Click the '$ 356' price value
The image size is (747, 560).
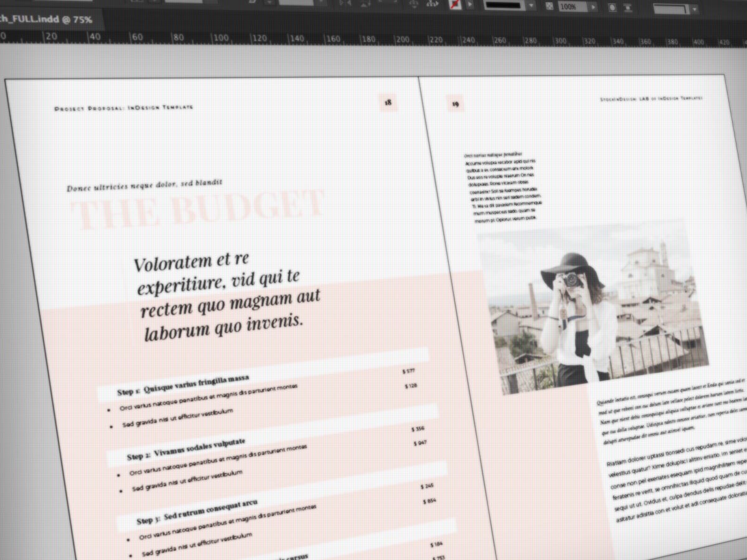[418, 429]
